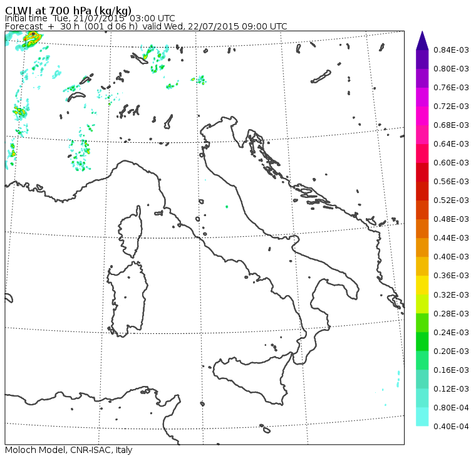Screen dimensions: 476x458
Task: Click the intense cloud water cell in the top-left corner
Action: pos(32,39)
